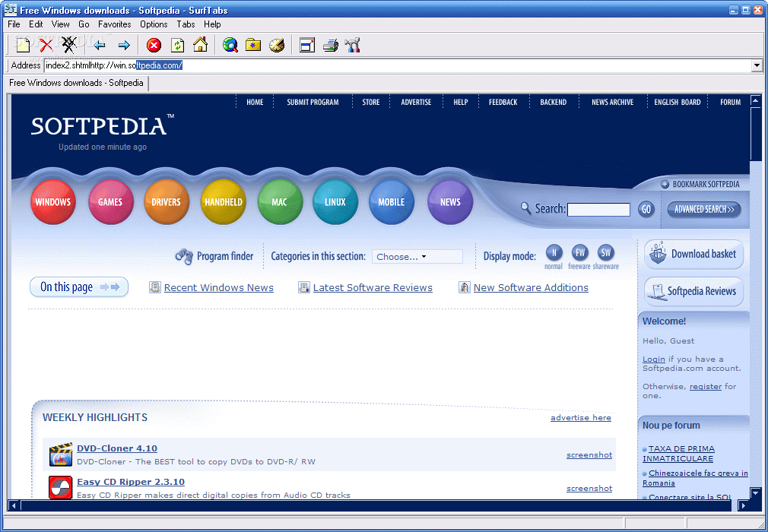Screen dimensions: 768x532
Task: Click the SurfTabs title bar app icon
Action: click(11, 9)
